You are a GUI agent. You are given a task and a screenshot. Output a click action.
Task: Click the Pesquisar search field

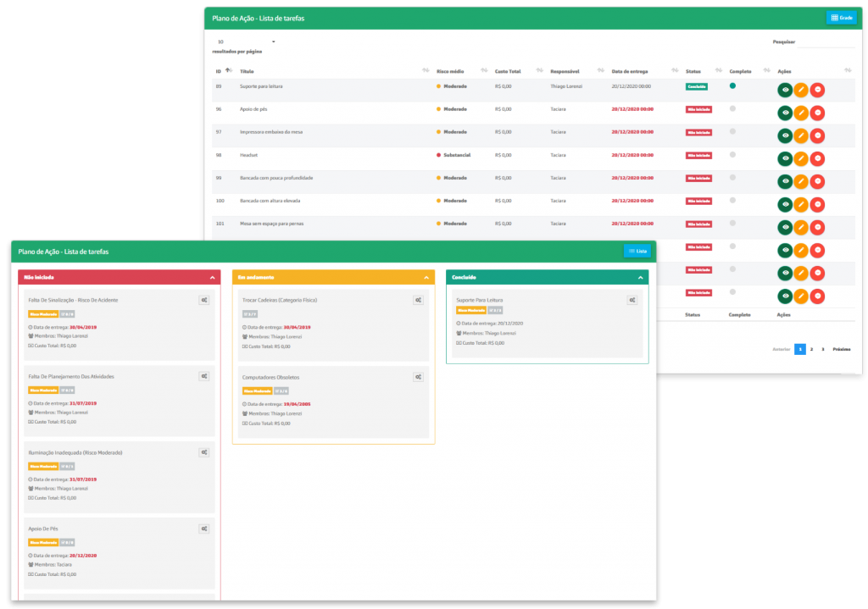coord(826,42)
